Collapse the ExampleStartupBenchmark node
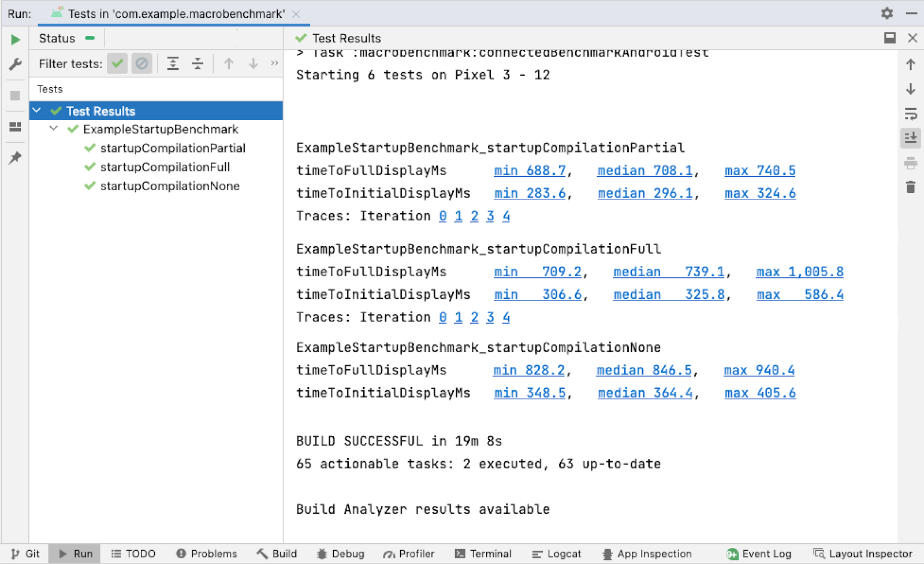The image size is (924, 564). click(54, 129)
